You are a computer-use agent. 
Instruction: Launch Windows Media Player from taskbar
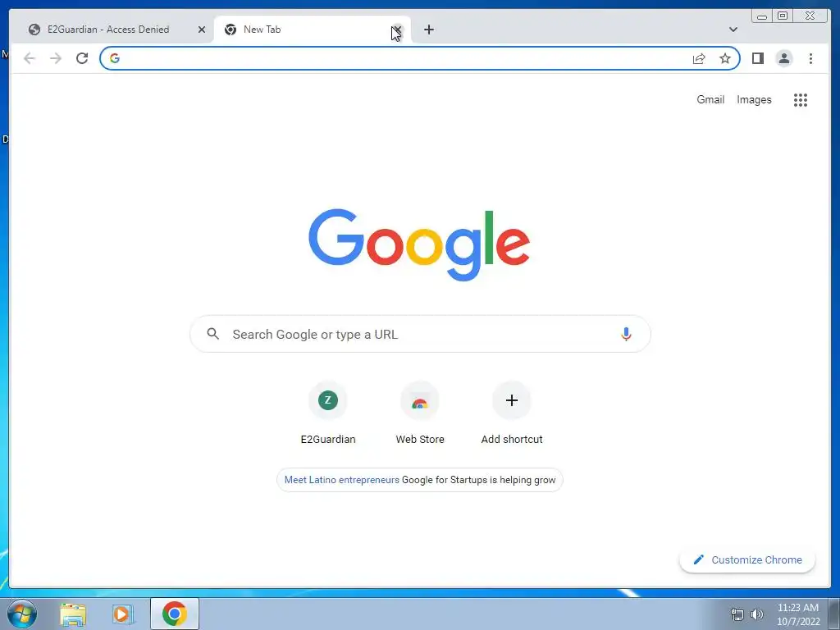click(123, 614)
